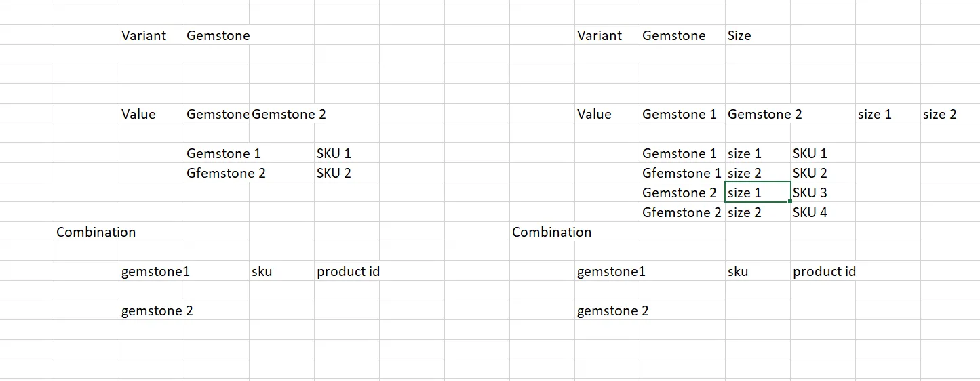
Task: Click the SKU 4 cell
Action: pos(810,213)
